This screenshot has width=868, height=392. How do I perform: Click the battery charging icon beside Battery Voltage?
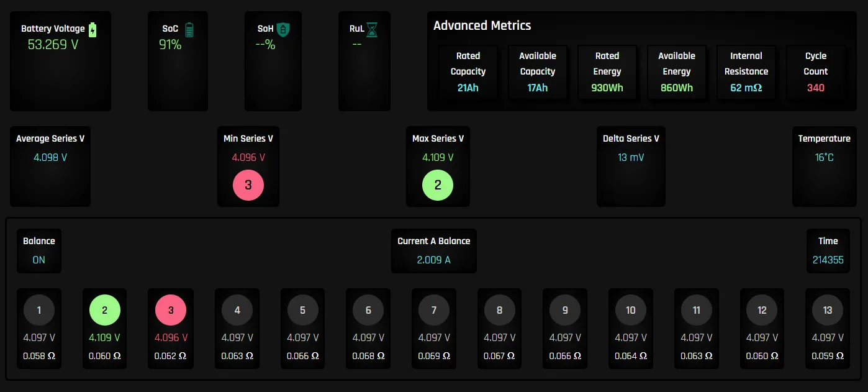click(93, 29)
